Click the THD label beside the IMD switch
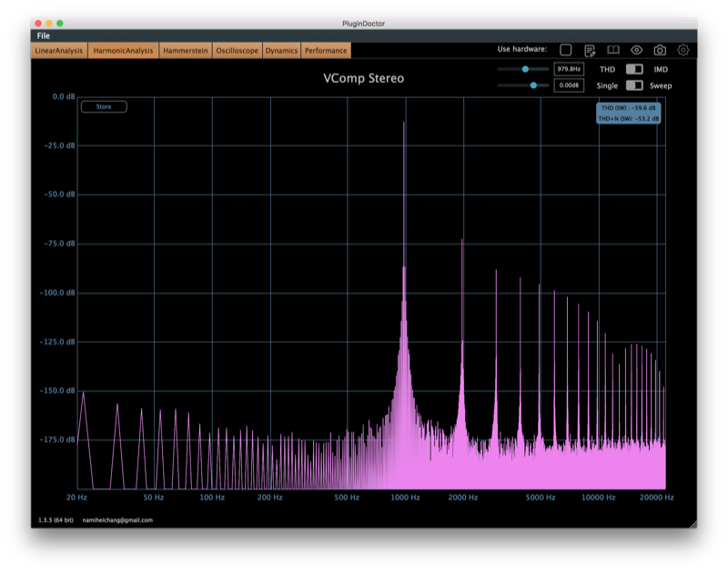The width and height of the screenshot is (728, 572). (x=607, y=70)
